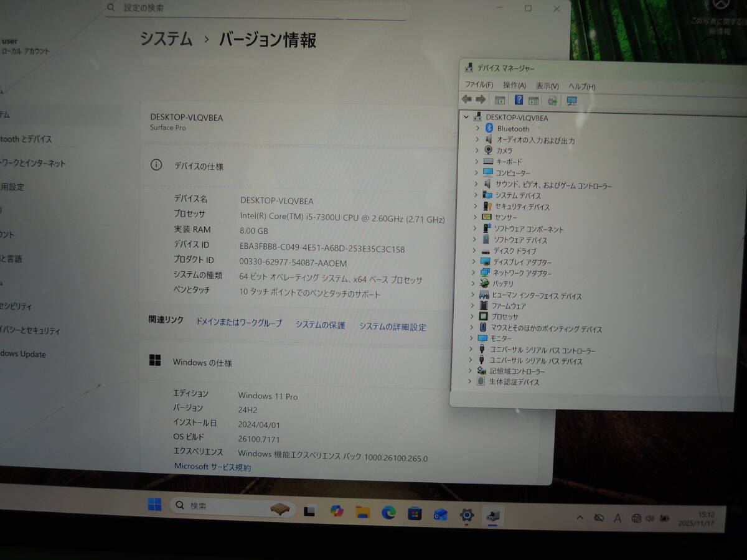Viewport: 747px width, 560px height.
Task: Click the 設定の検索 search field
Action: [x=255, y=9]
